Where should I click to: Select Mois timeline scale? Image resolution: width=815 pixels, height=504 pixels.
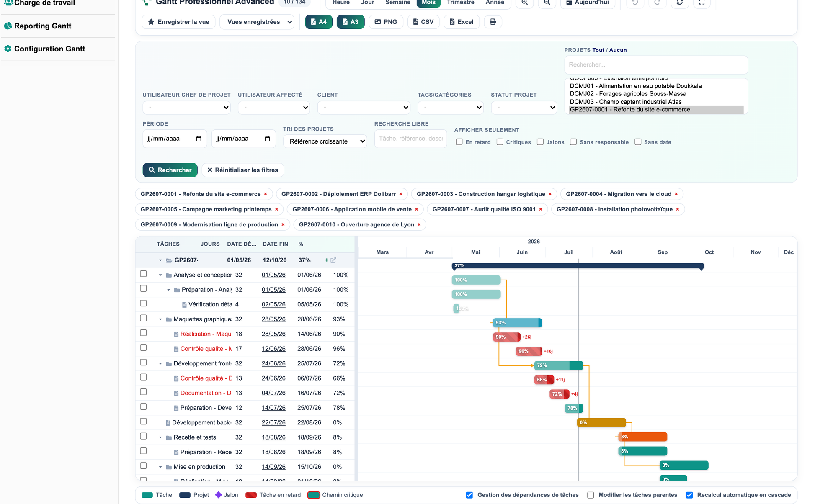coord(428,3)
